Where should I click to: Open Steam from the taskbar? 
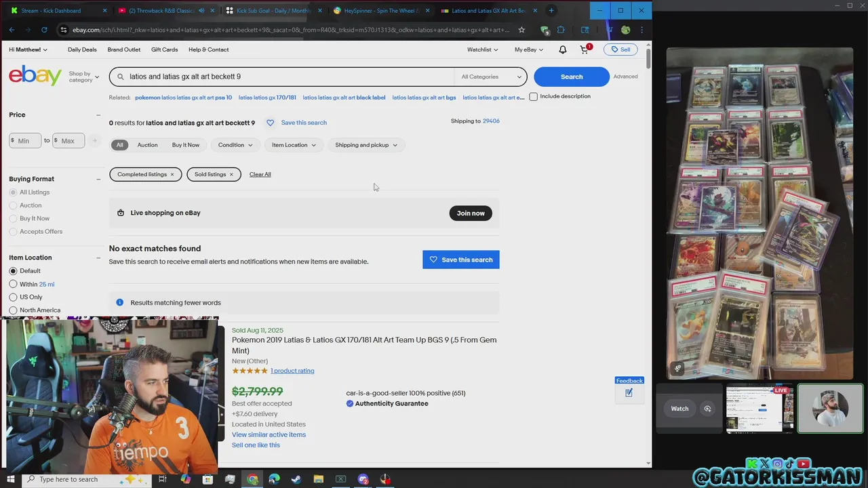296,479
